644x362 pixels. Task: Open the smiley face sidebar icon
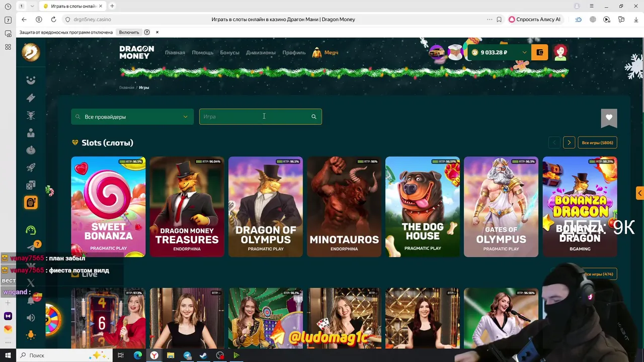click(31, 80)
